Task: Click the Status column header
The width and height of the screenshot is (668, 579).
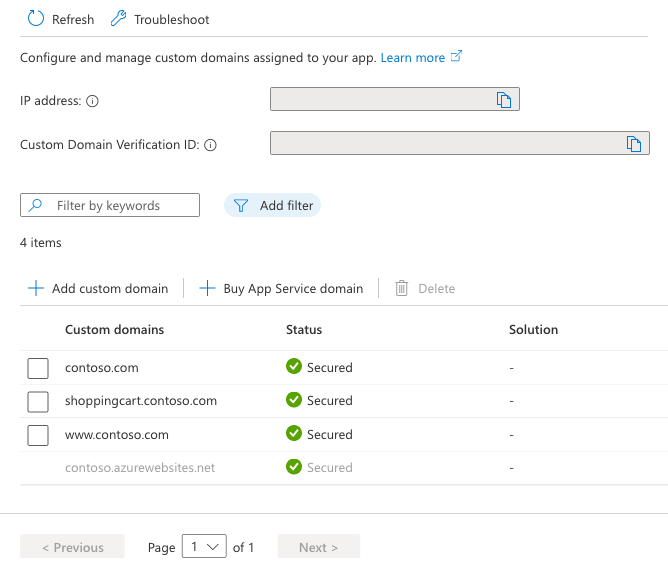Action: (x=304, y=329)
